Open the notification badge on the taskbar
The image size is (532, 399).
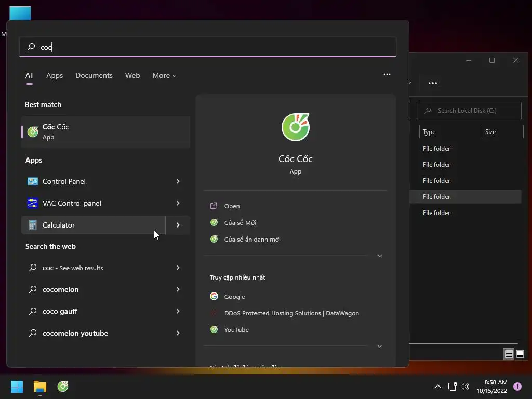coord(517,387)
